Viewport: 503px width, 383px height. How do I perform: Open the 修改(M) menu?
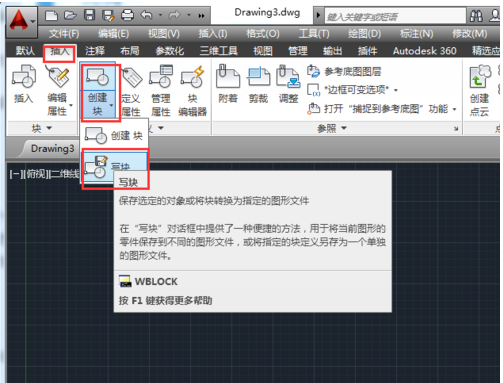[469, 34]
